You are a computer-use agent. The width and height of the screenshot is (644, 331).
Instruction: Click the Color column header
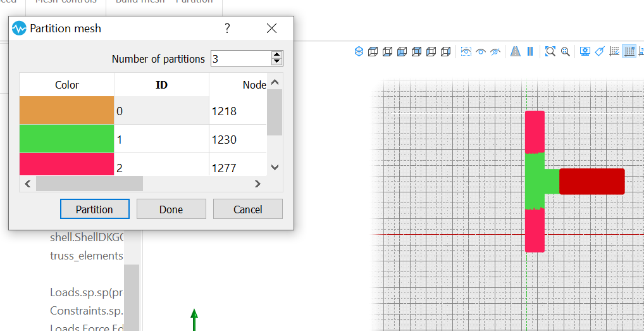tap(67, 85)
